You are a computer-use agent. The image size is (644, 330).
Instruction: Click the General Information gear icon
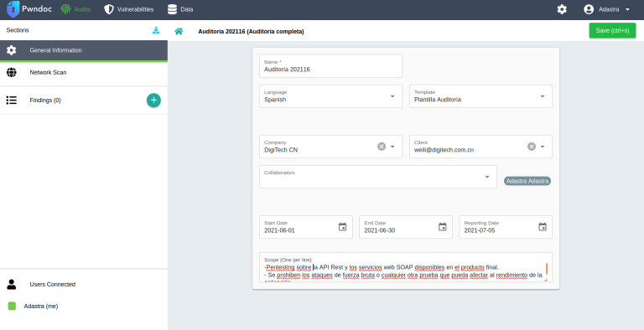[x=12, y=50]
